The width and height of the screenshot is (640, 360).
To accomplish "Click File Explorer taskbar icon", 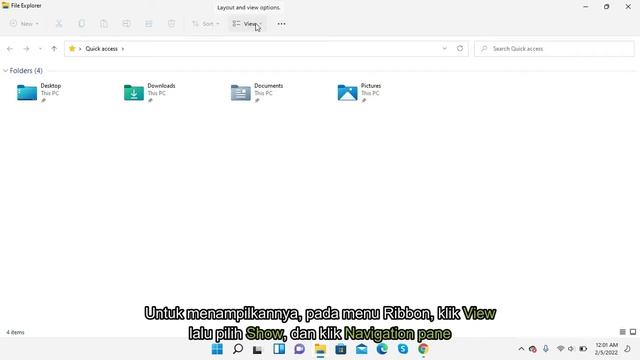I will point(320,349).
